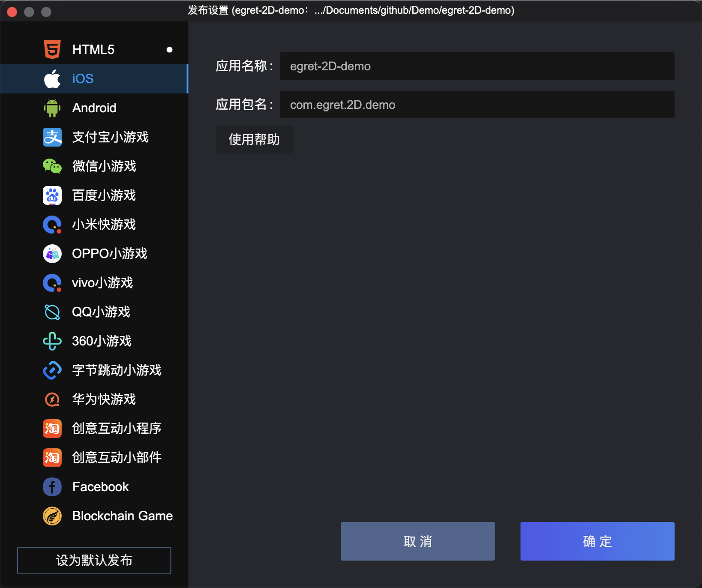Click the WeChat 微信小游戏 icon
Image resolution: width=702 pixels, height=588 pixels.
(x=52, y=166)
